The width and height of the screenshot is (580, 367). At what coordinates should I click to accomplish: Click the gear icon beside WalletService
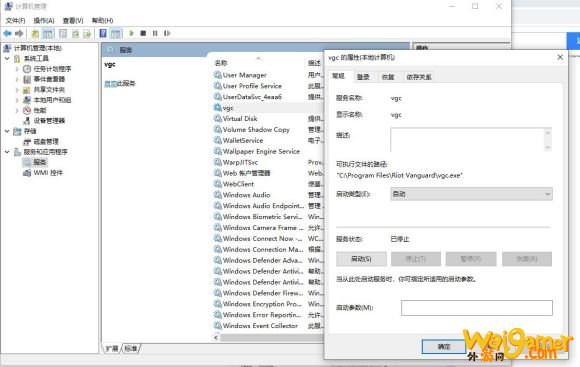point(218,140)
